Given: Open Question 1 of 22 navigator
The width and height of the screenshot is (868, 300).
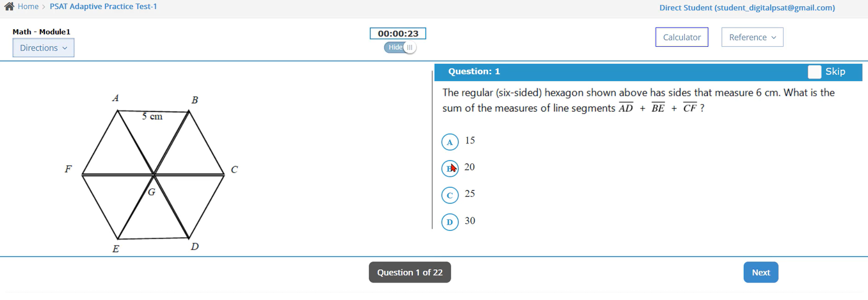Looking at the screenshot, I should coord(409,272).
